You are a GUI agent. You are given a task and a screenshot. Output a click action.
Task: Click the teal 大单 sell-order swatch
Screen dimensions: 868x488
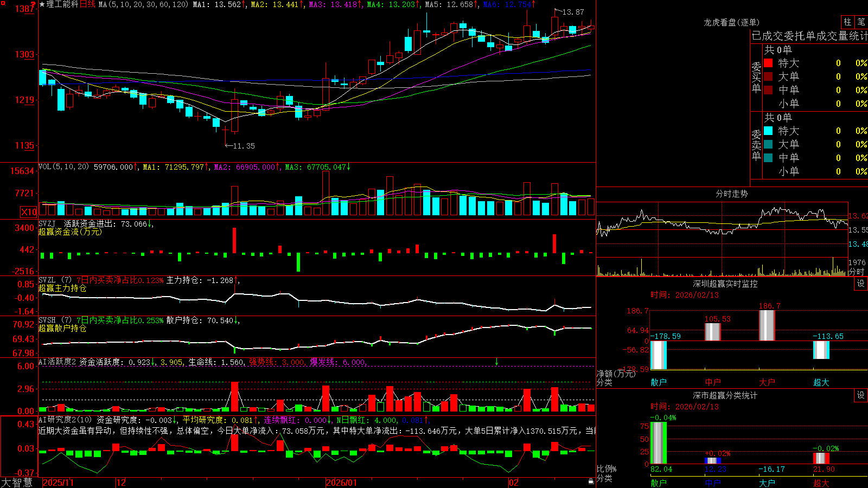[x=768, y=144]
